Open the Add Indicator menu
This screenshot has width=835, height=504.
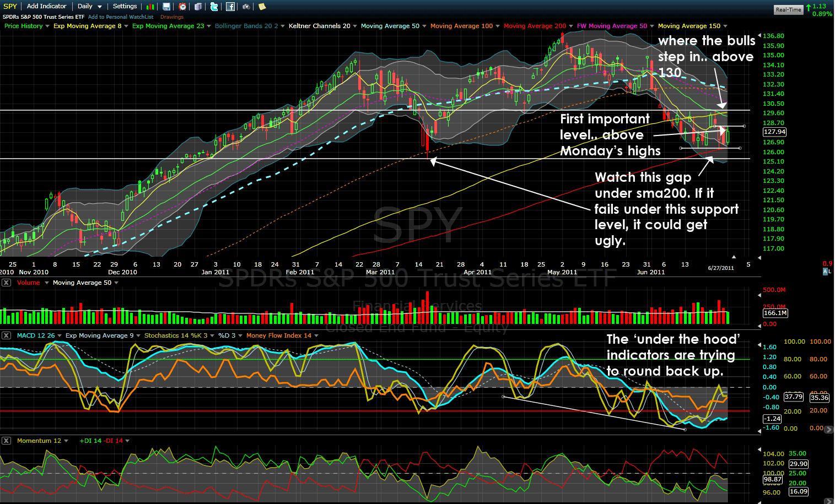click(46, 6)
